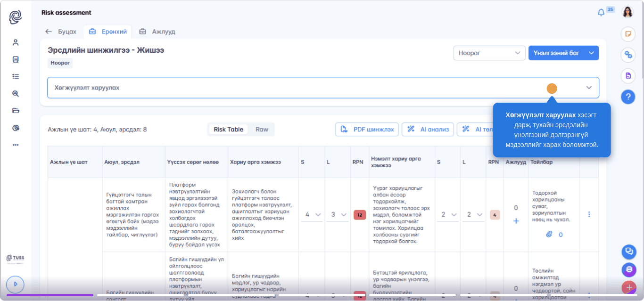This screenshot has width=644, height=301.
Task: Click the notification count badge 35
Action: [x=610, y=9]
